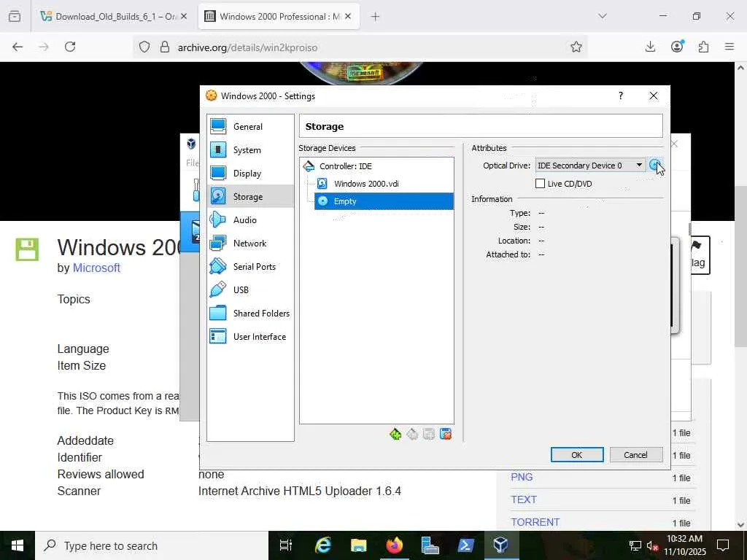Image resolution: width=747 pixels, height=560 pixels.
Task: Open the Firefox sidebar view icon
Action: pos(15,16)
